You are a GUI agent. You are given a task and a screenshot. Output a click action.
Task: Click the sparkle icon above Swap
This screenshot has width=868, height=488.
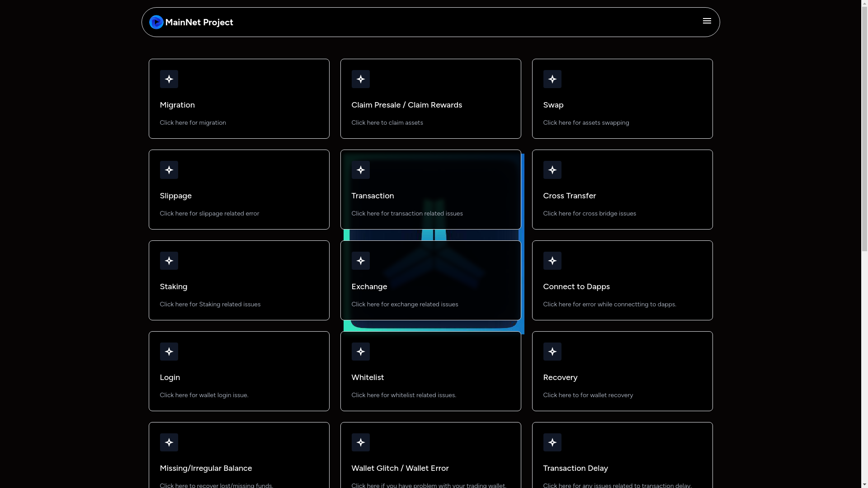pyautogui.click(x=552, y=79)
